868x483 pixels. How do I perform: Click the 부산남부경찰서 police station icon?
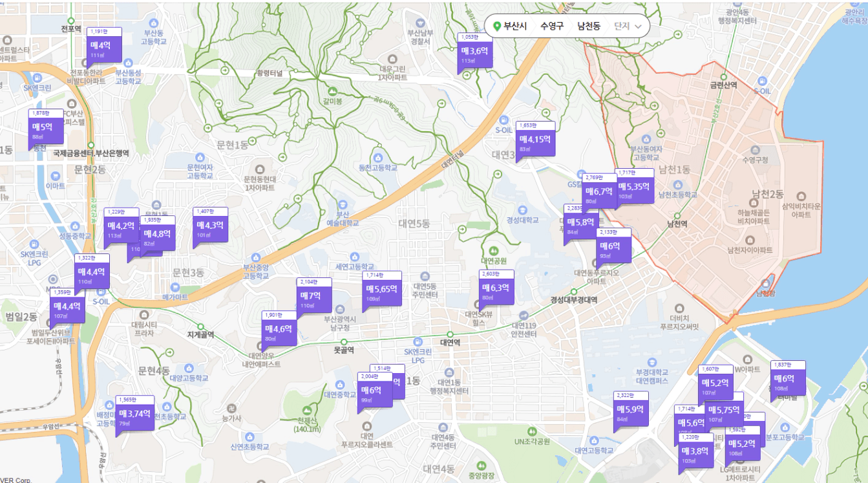tap(421, 21)
